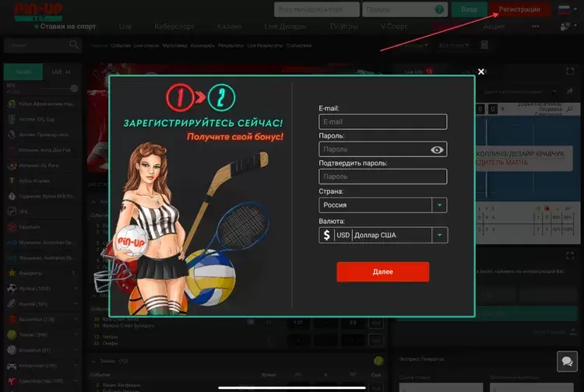The image size is (584, 392).
Task: Open the TV-Игры menu item
Action: (343, 26)
